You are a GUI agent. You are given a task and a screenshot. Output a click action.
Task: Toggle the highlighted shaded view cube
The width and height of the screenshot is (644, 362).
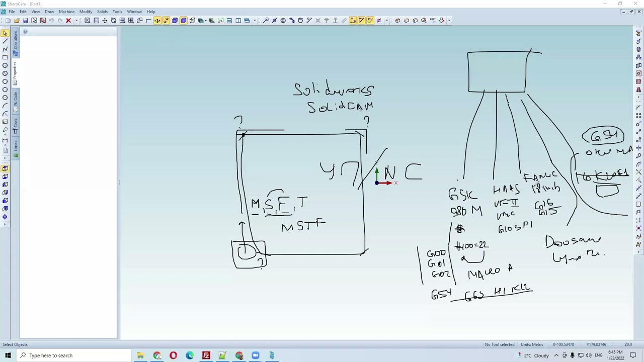(184, 21)
